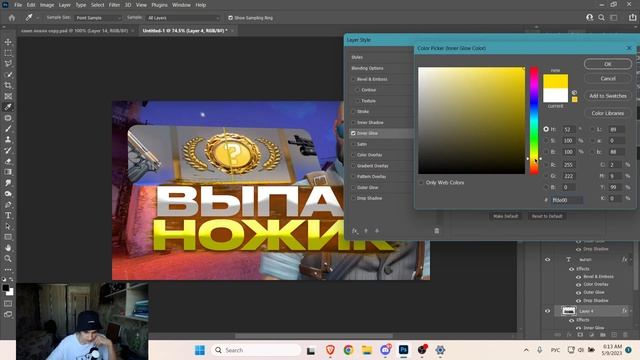Viewport: 640px width, 360px height.
Task: Select the Crop tool
Action: click(x=8, y=85)
